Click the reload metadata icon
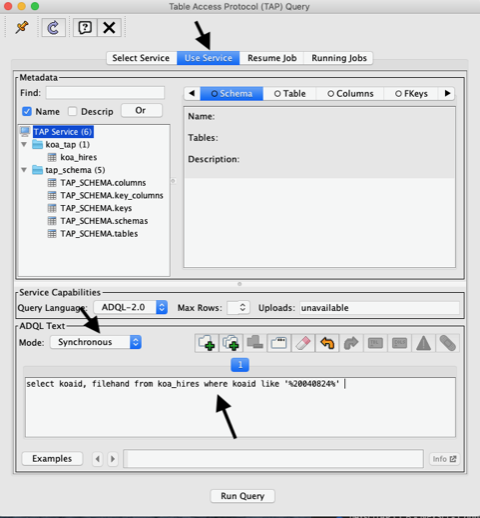Image resolution: width=480 pixels, height=518 pixels. pyautogui.click(x=53, y=27)
